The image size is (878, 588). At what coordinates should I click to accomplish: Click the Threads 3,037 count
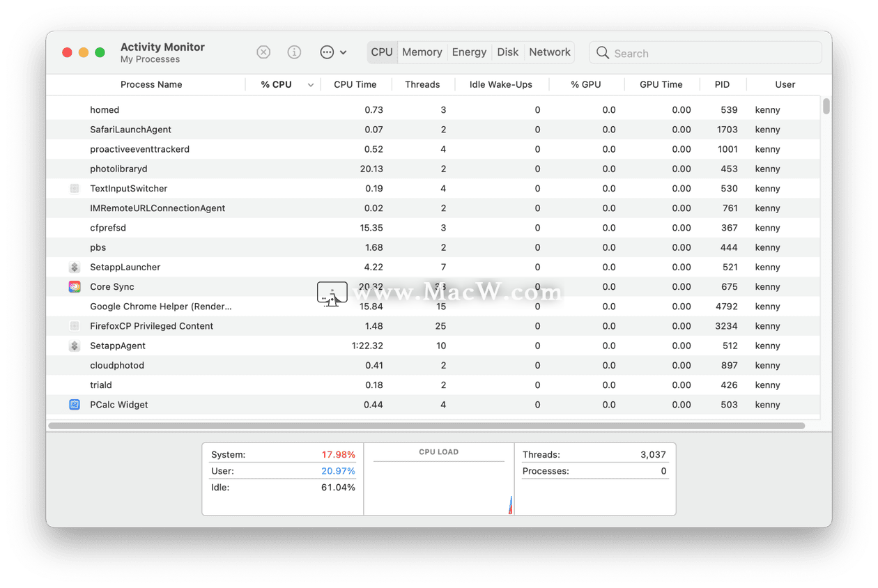(x=653, y=455)
